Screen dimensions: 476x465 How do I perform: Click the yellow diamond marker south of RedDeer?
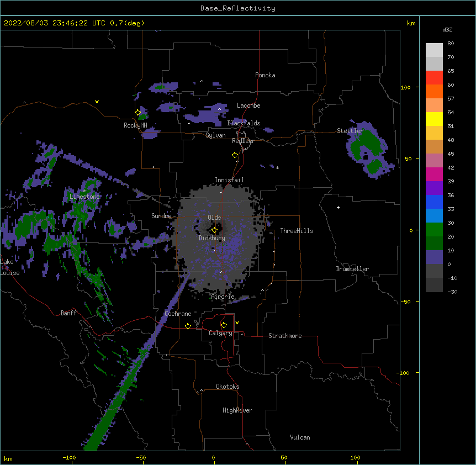[x=235, y=155]
